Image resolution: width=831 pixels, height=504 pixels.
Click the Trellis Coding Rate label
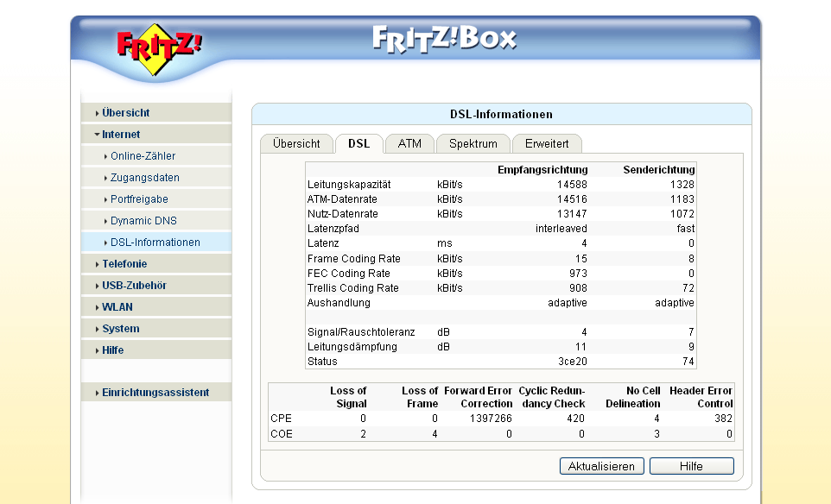point(353,288)
